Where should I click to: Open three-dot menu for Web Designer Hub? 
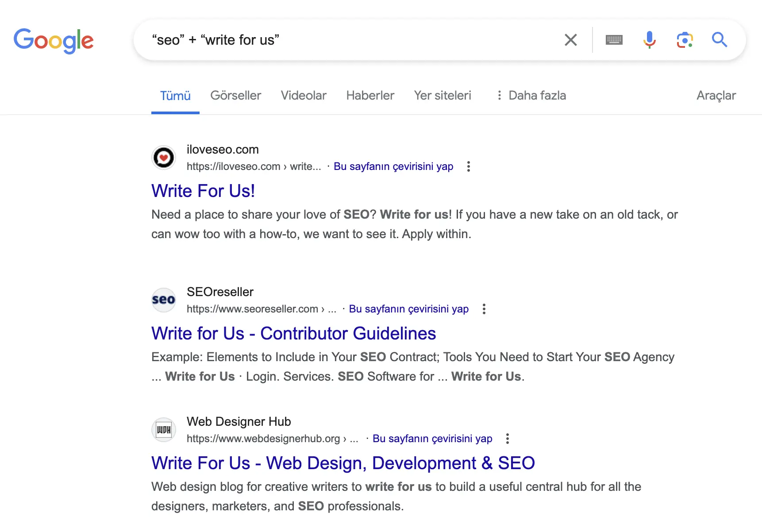pos(508,439)
